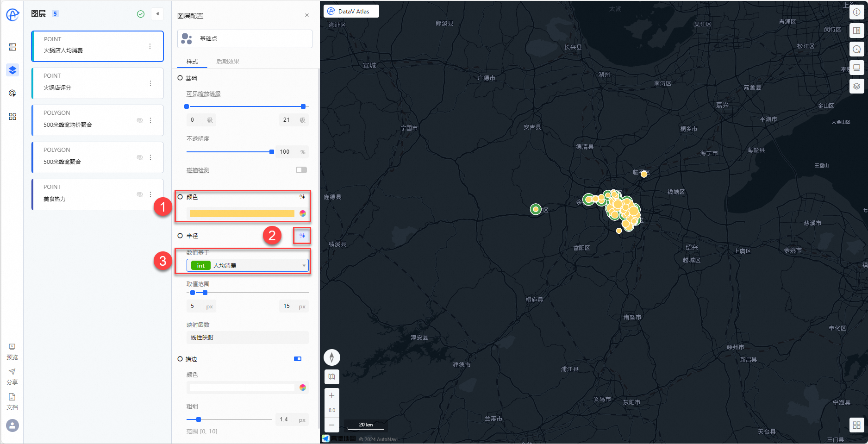Open the map split panel icon
The width and height of the screenshot is (868, 444).
pos(857,31)
